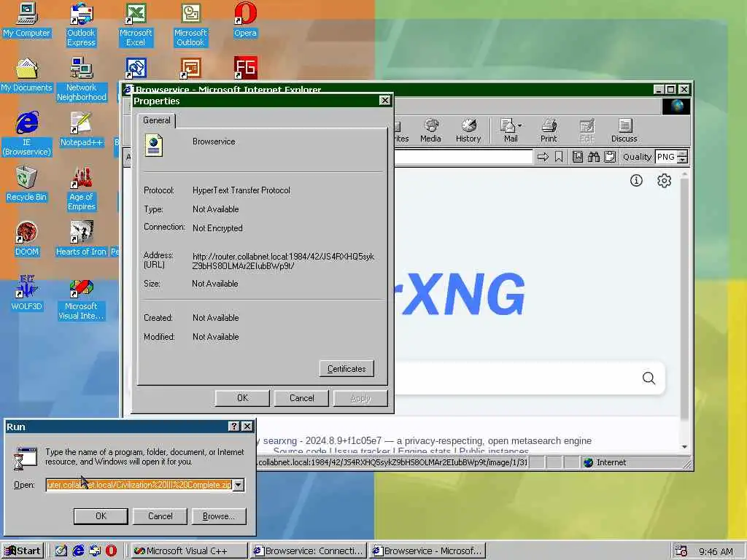Click the Mail toolbar button in Internet Explorer

pyautogui.click(x=511, y=131)
